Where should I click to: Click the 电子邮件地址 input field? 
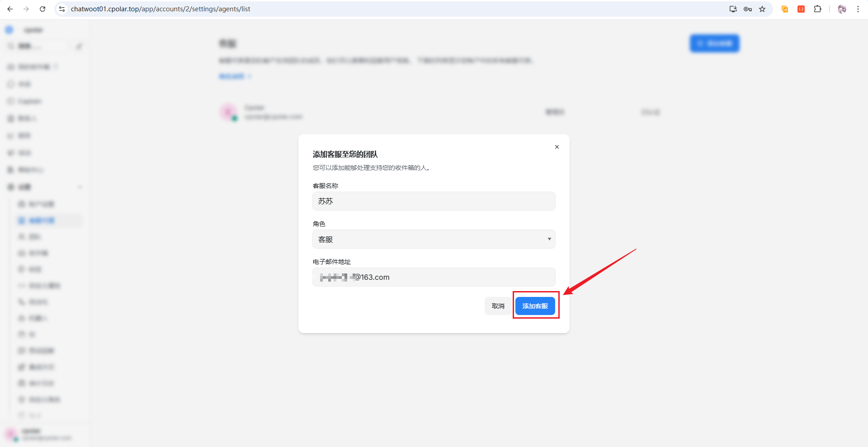pos(434,277)
